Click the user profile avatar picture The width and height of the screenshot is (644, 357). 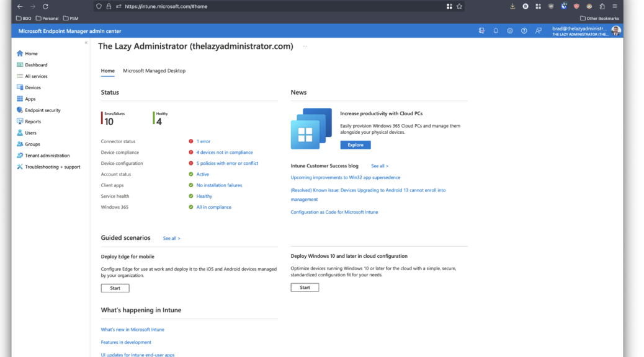tap(615, 31)
